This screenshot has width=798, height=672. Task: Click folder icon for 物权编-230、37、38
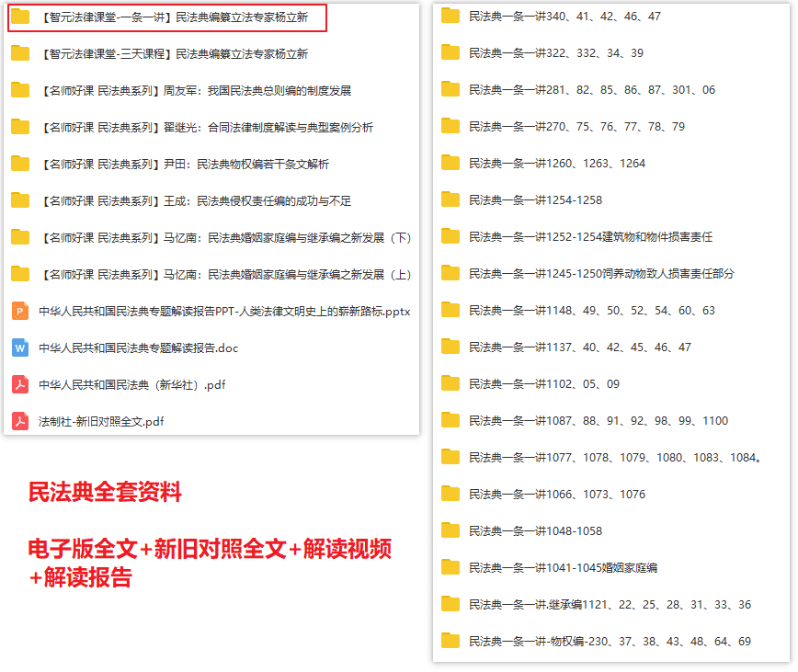click(450, 641)
